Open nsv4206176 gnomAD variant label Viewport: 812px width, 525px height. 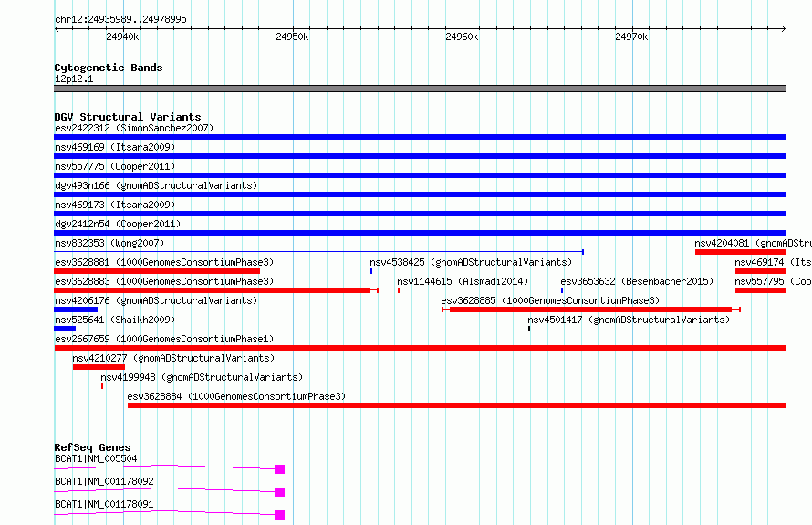pos(155,300)
